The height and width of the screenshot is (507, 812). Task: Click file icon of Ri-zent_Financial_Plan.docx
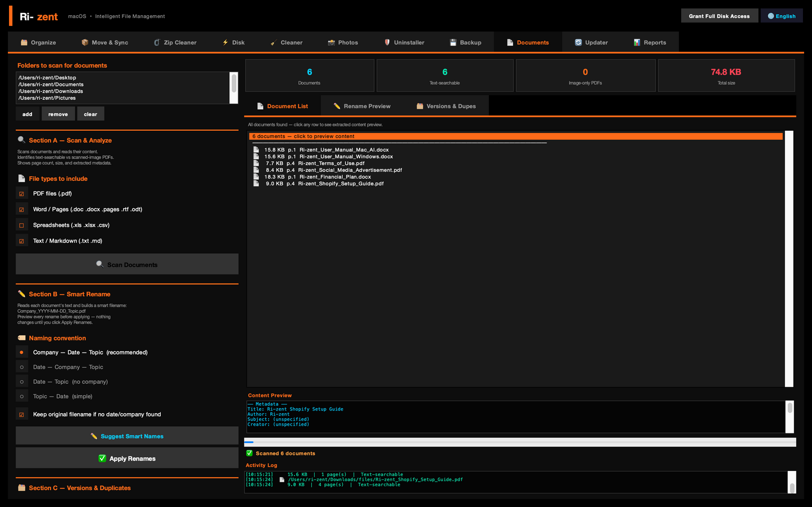tap(256, 176)
